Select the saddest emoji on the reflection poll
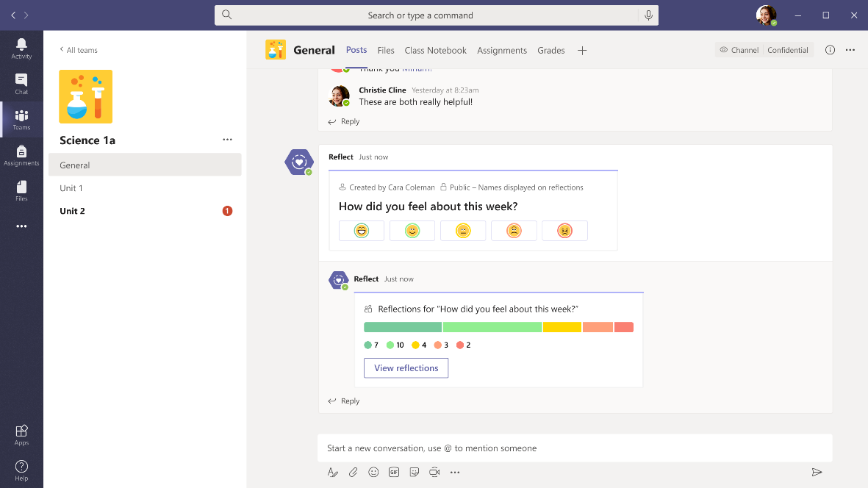The width and height of the screenshot is (868, 488). click(564, 230)
